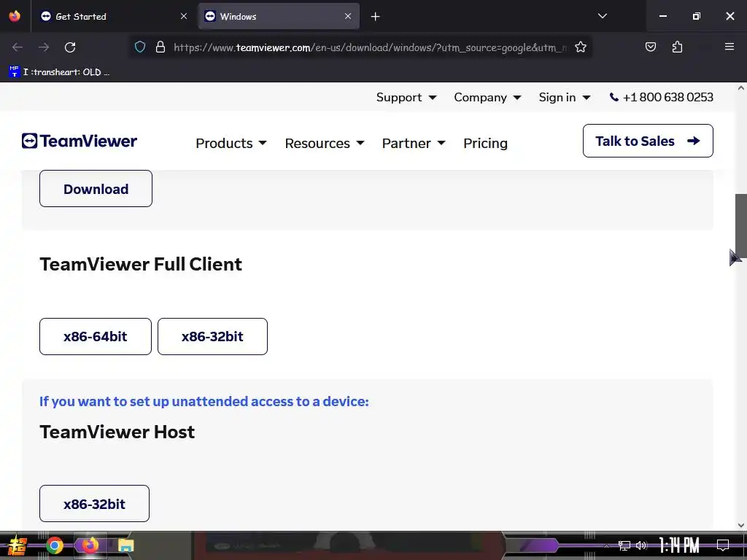This screenshot has width=747, height=560.
Task: Save page to Pocket icon
Action: 650,47
